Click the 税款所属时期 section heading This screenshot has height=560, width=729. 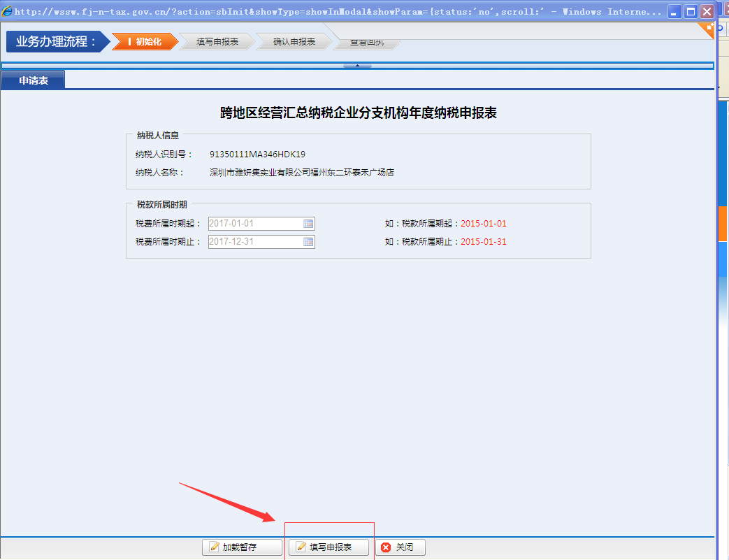tap(161, 205)
